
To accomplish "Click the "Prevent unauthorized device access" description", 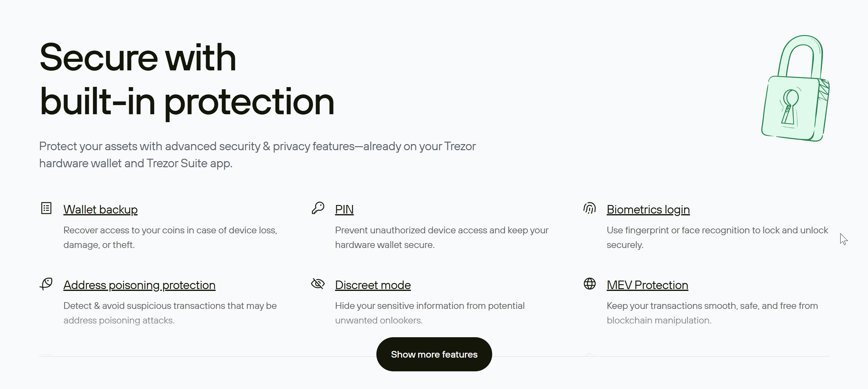I will [441, 237].
